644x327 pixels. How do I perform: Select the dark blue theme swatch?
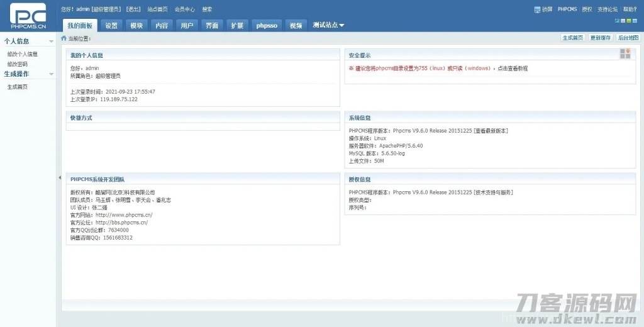point(618,21)
